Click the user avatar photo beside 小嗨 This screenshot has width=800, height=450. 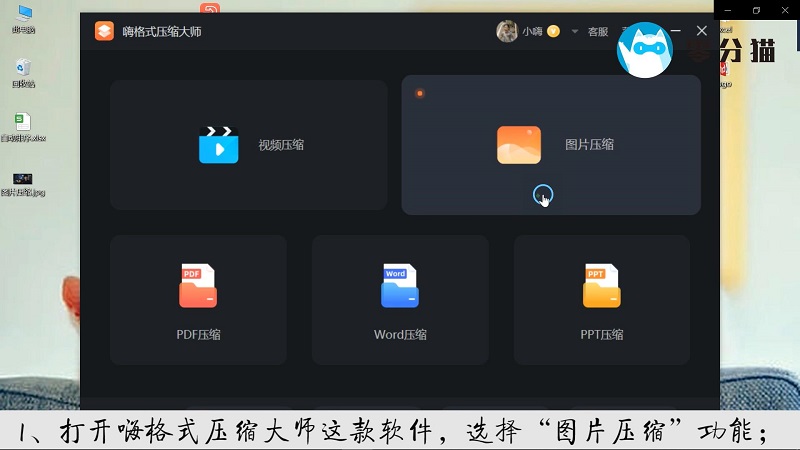pos(507,31)
